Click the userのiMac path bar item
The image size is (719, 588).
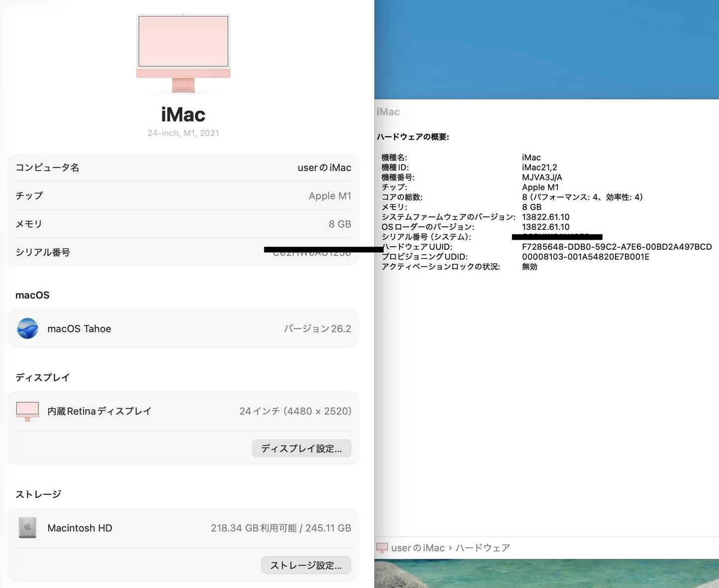point(418,548)
